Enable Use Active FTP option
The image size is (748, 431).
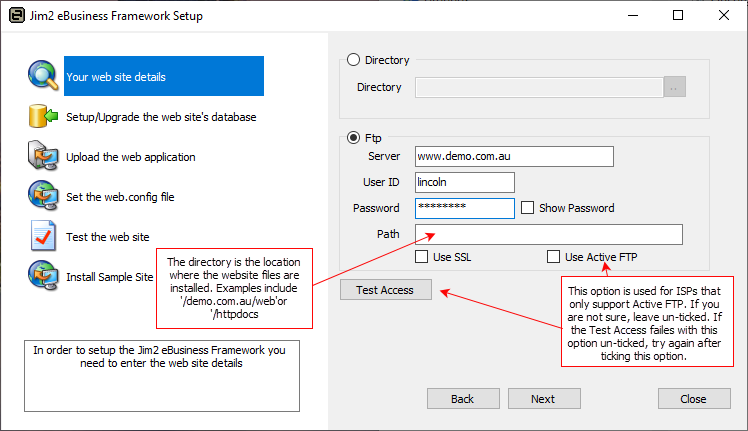tap(553, 257)
